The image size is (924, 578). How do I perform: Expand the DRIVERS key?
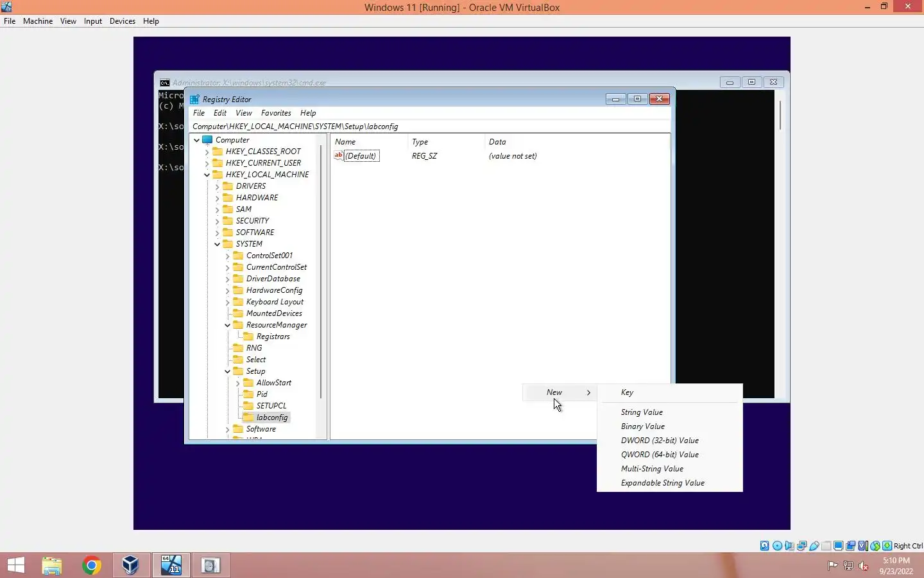click(217, 186)
